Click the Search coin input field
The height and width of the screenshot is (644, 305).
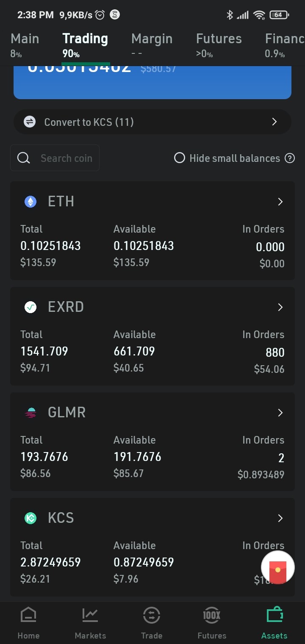55,158
